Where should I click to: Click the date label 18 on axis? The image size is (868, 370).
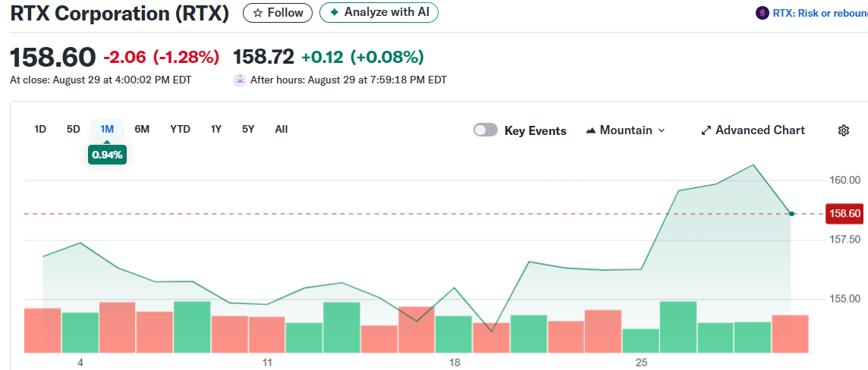(x=454, y=363)
